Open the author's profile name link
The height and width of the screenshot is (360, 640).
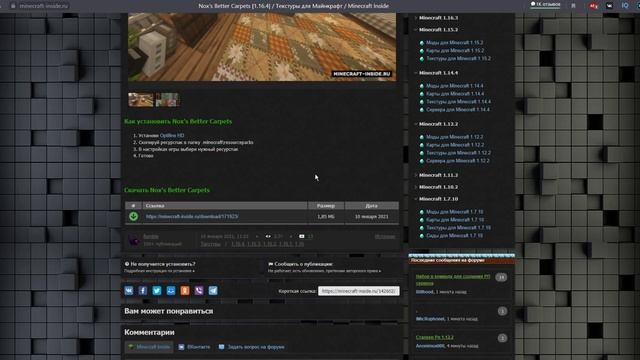click(x=151, y=236)
